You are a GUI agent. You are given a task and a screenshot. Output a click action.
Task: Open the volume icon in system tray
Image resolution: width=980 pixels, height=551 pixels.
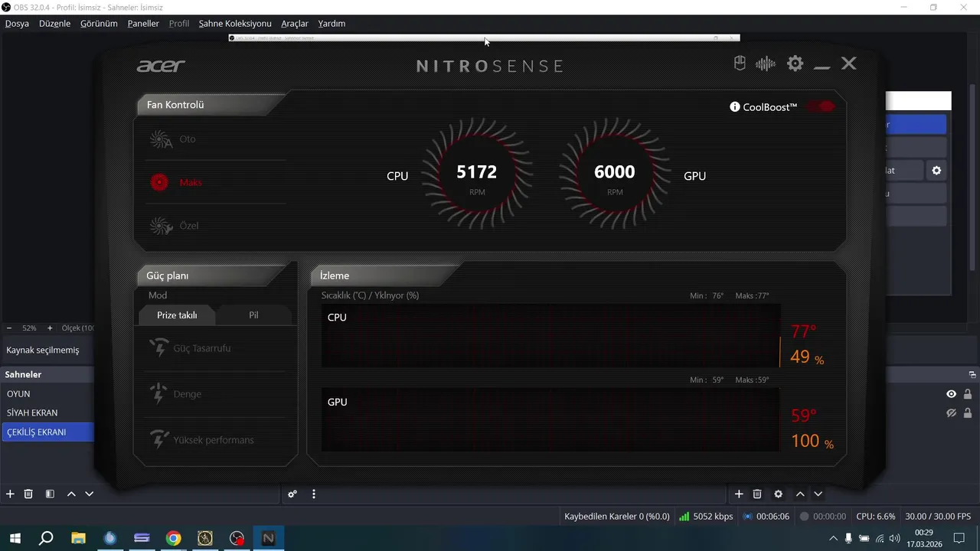coord(895,539)
